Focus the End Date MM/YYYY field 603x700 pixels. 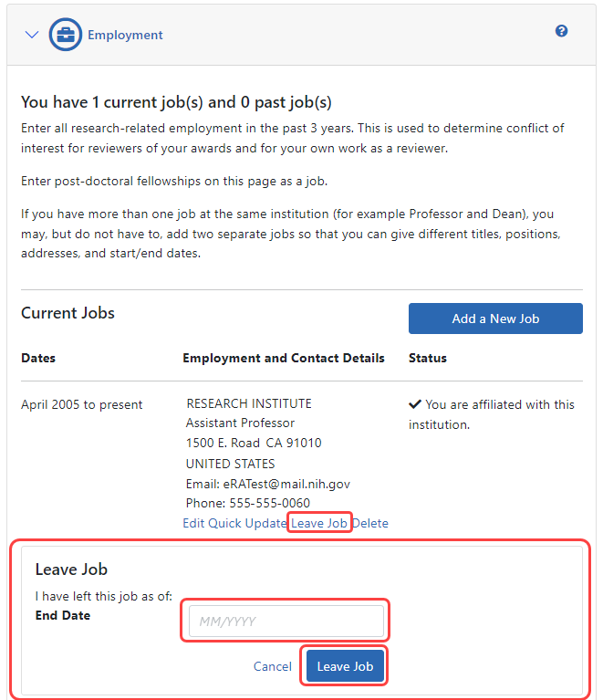pyautogui.click(x=286, y=622)
